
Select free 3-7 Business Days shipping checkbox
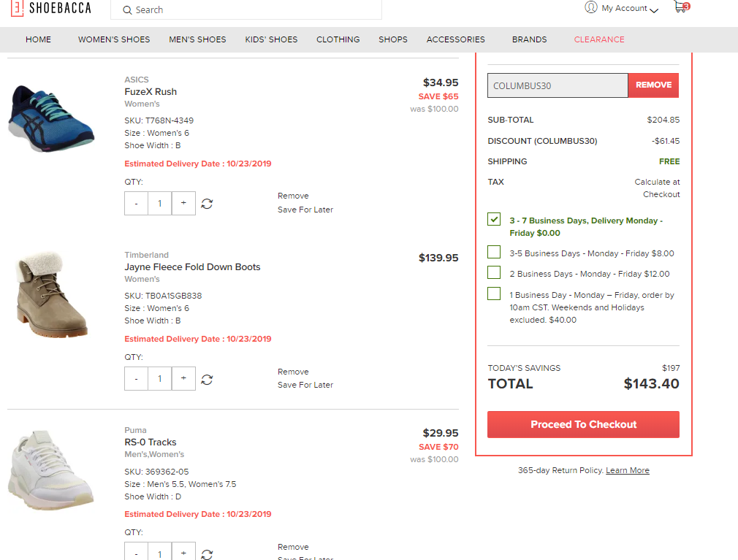pos(494,219)
